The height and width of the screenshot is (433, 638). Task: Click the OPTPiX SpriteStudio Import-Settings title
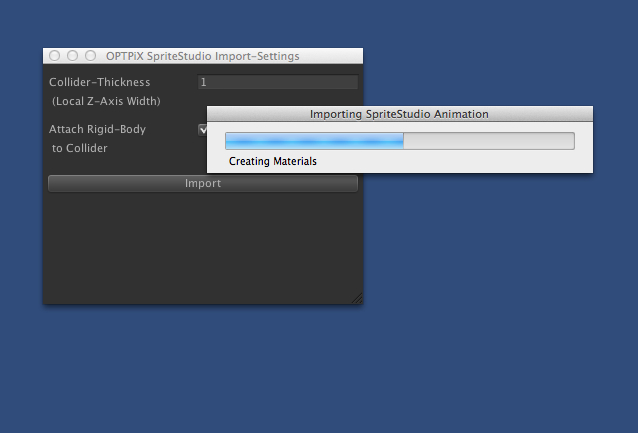point(203,56)
